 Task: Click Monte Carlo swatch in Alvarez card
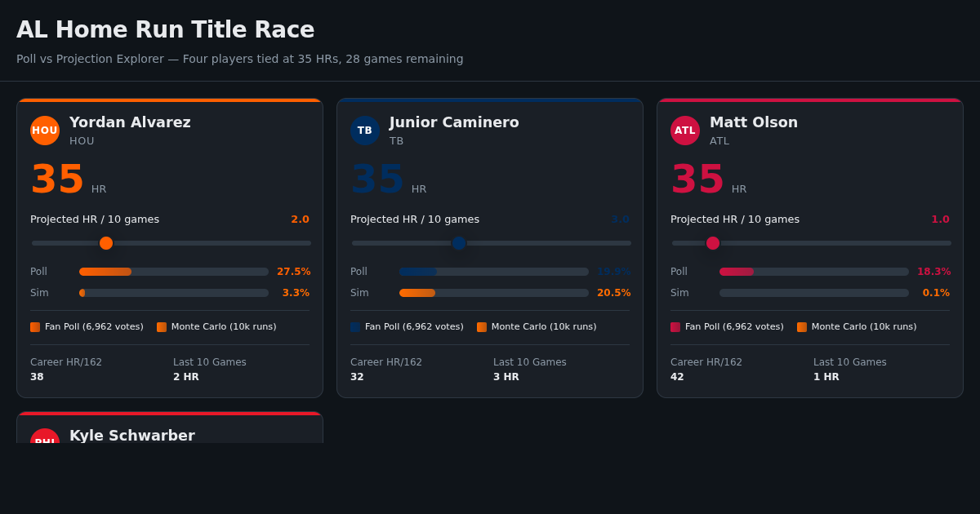click(162, 327)
